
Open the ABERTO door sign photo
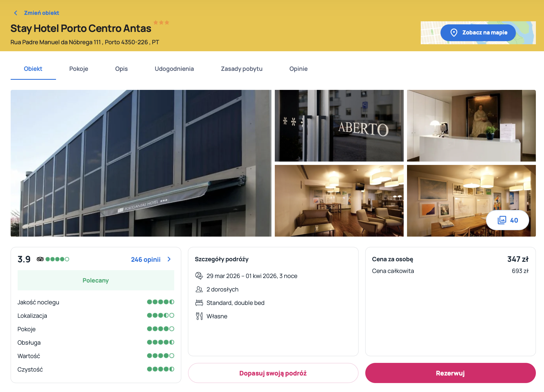(x=339, y=126)
